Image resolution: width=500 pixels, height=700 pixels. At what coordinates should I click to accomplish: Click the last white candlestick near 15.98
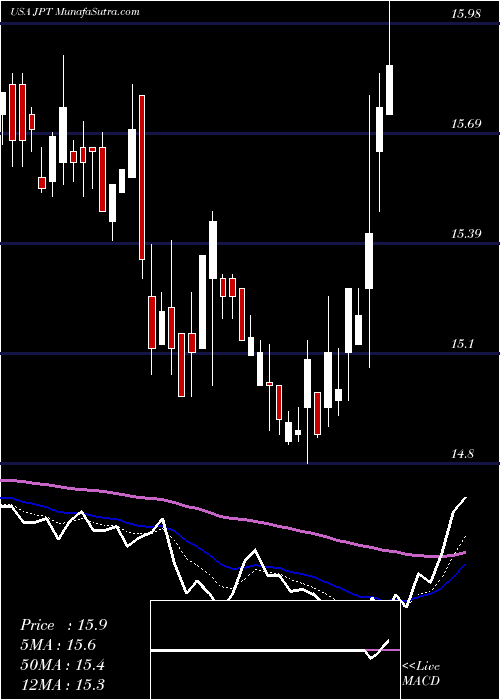tap(390, 90)
